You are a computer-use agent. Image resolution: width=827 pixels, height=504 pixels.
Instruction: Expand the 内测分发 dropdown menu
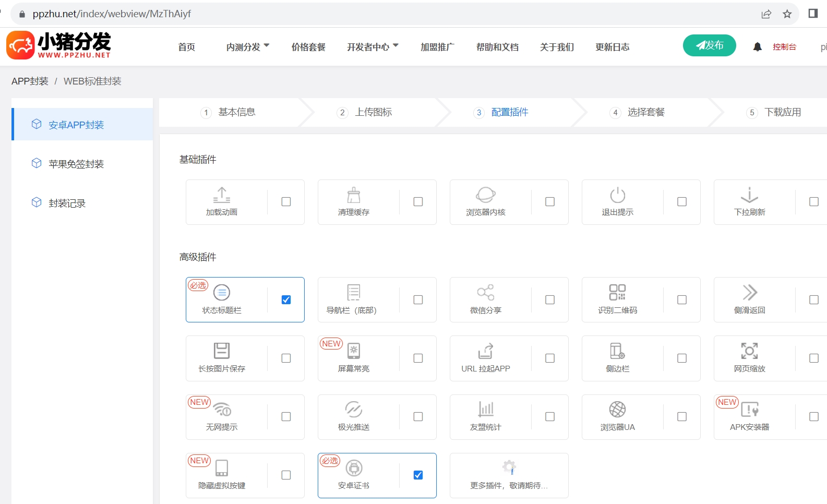[x=247, y=47]
